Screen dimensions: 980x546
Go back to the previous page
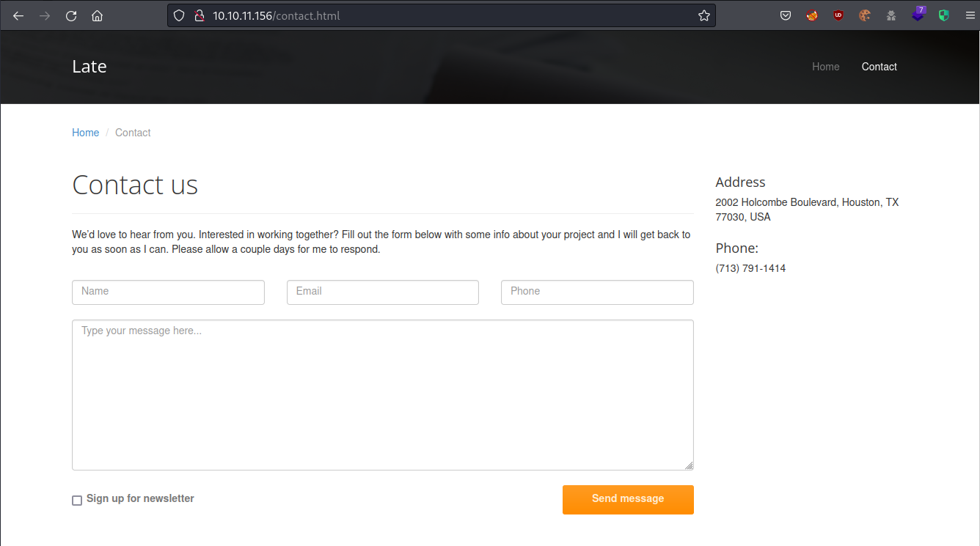(x=18, y=15)
